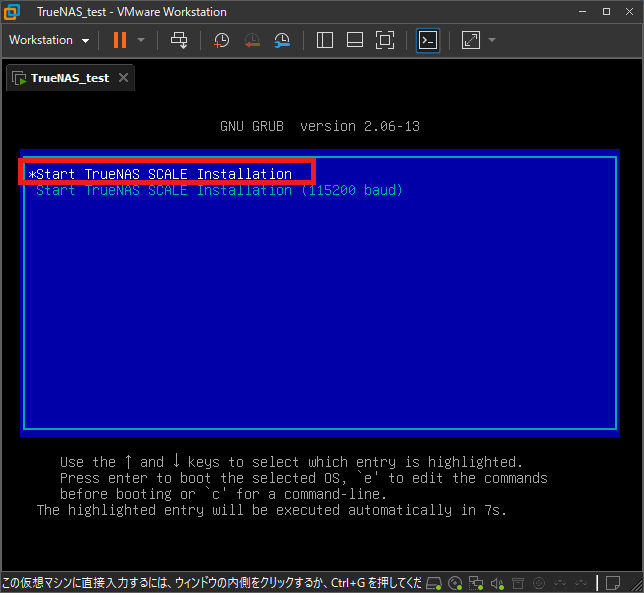Send Ctrl+Alt+Del to the virtual machine
The height and width of the screenshot is (593, 644).
point(179,40)
